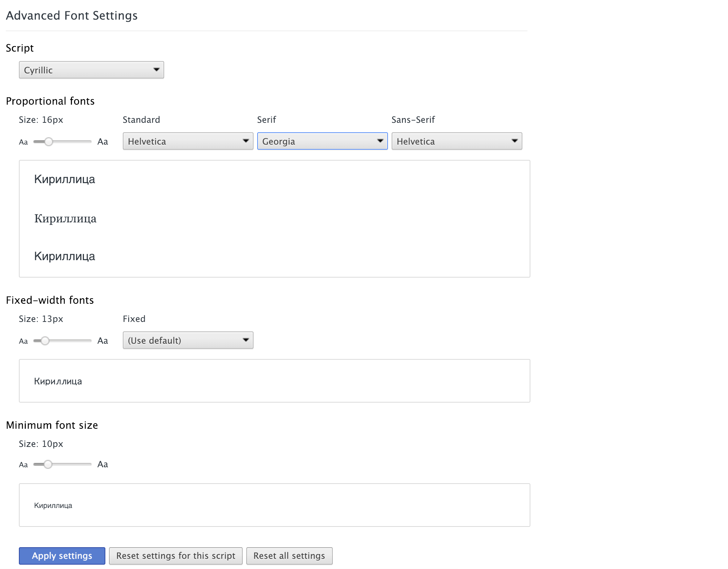Viewport: 728px width, 569px height.
Task: Click the Fixed-width fonts heading
Action: (50, 300)
